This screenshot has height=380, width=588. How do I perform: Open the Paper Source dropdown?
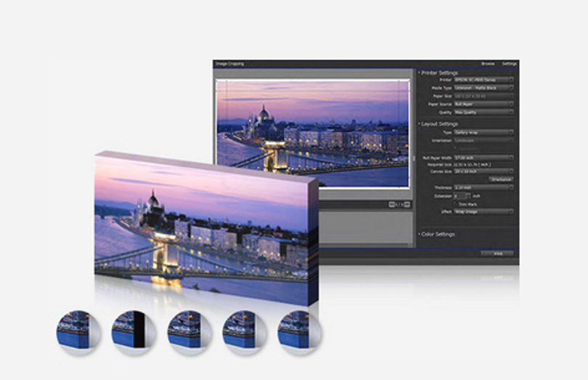coord(483,104)
